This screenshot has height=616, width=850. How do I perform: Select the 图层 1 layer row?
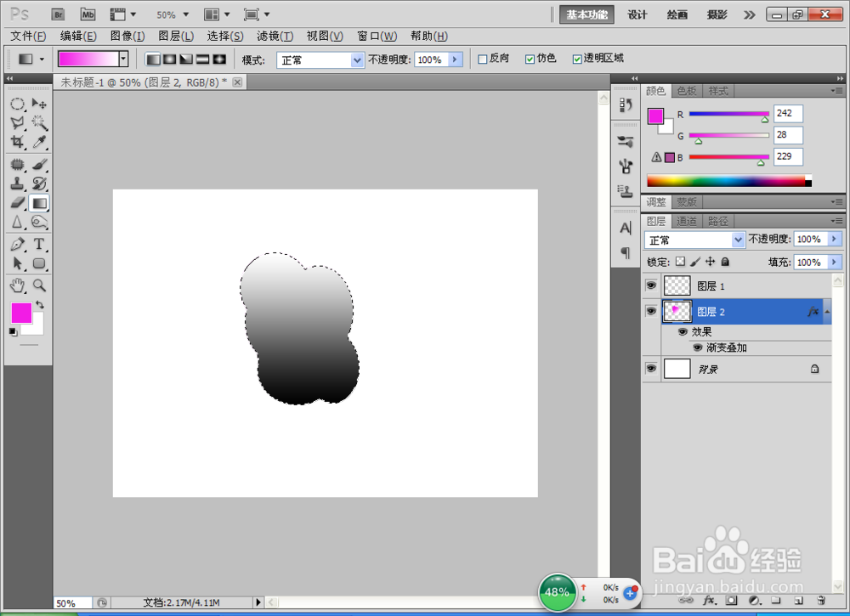737,285
